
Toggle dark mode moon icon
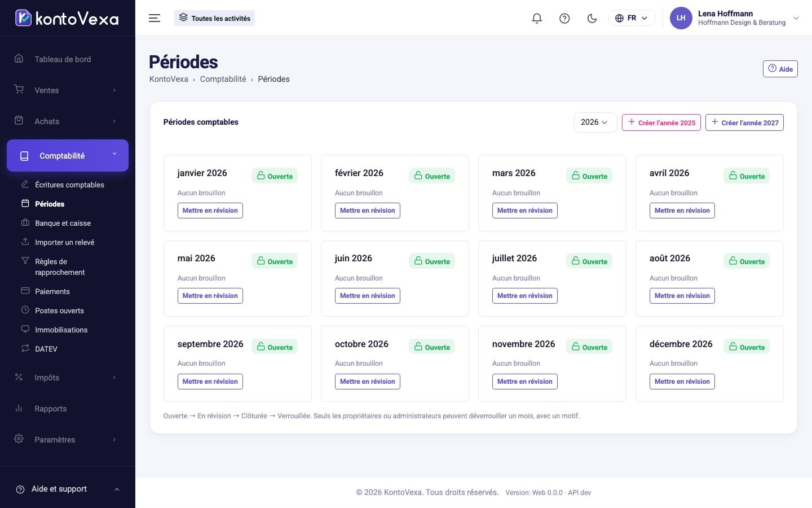click(x=592, y=18)
